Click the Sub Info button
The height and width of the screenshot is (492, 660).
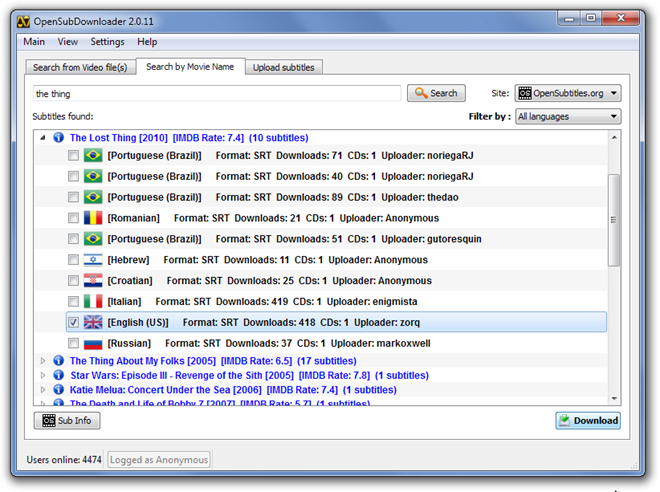(67, 420)
